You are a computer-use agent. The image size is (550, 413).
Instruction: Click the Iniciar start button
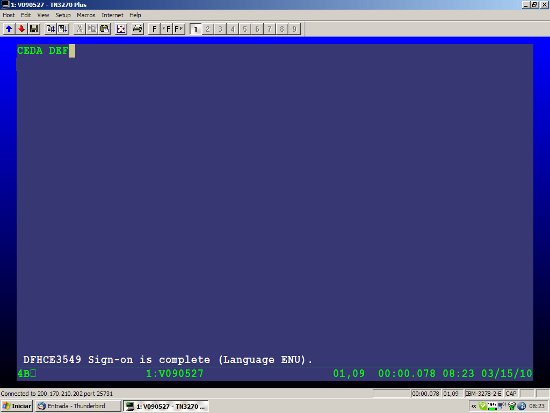point(17,406)
